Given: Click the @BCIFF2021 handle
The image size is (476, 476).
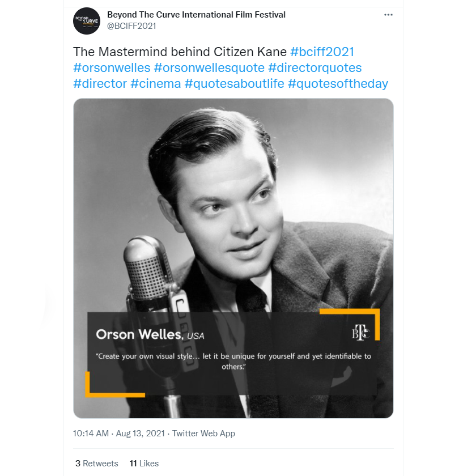Looking at the screenshot, I should 131,26.
